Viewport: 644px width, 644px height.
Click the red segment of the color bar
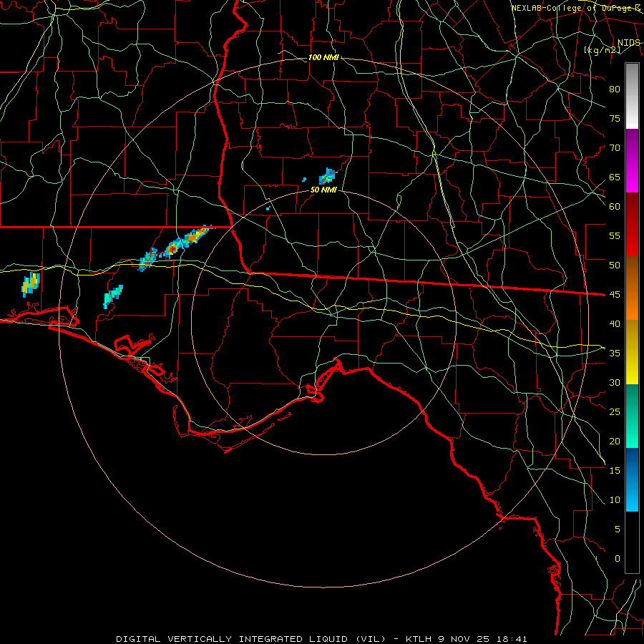pos(632,225)
